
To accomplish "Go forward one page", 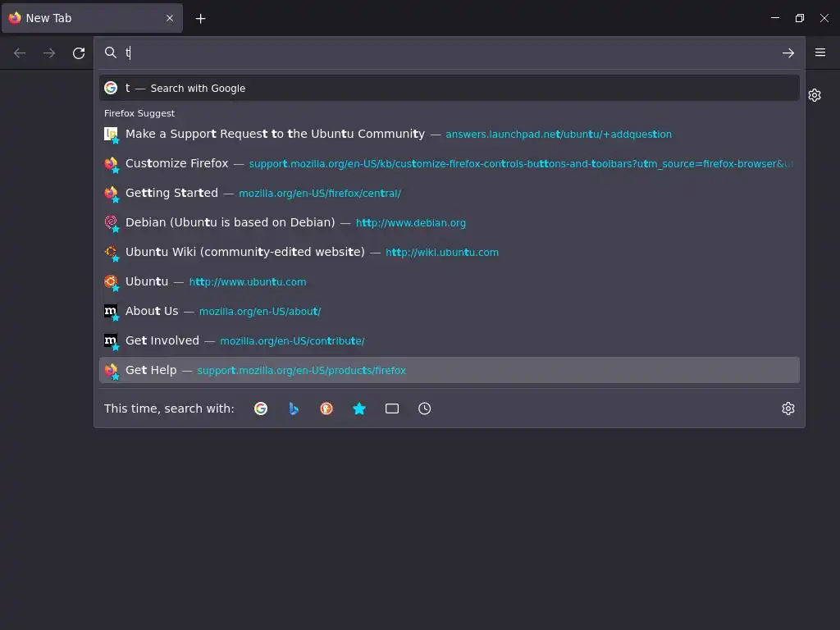I will click(x=49, y=53).
